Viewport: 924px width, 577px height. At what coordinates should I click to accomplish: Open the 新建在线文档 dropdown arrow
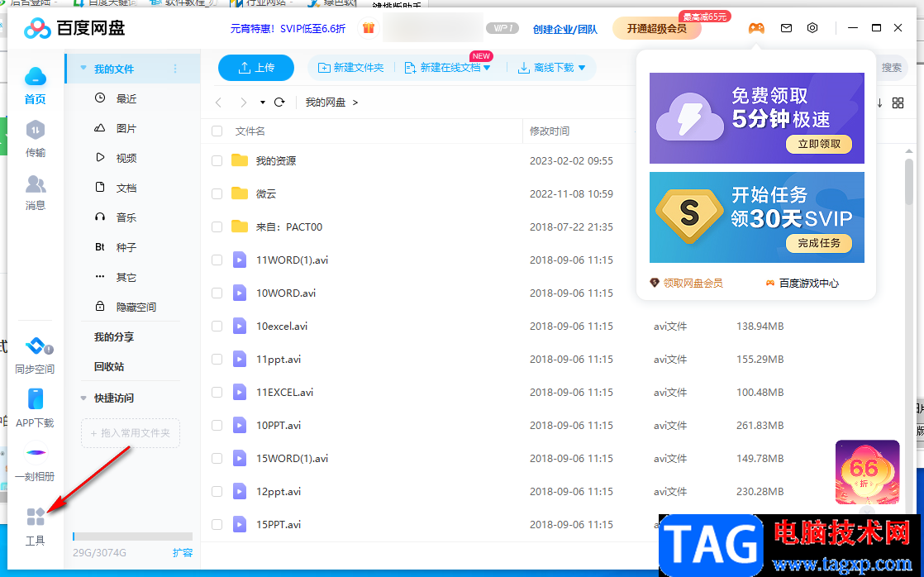(x=487, y=68)
